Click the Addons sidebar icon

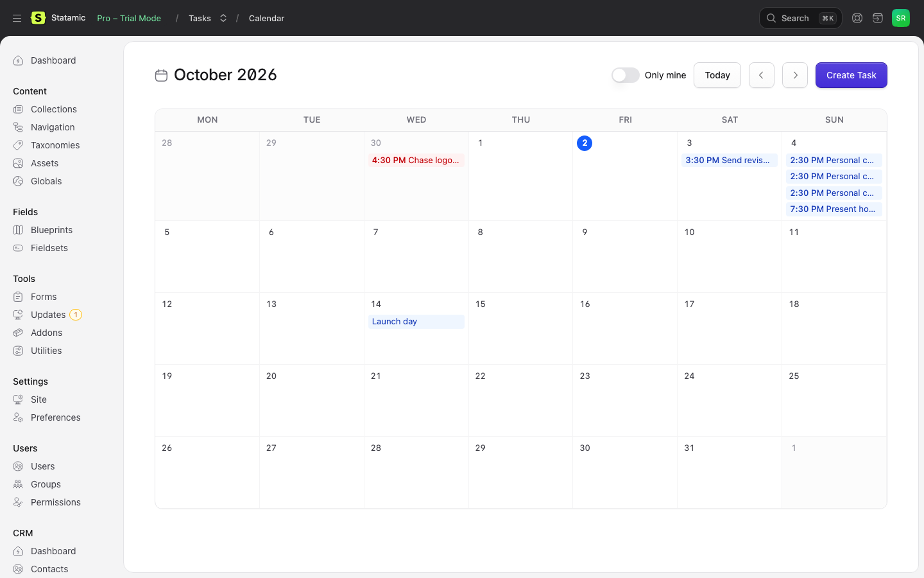18,333
